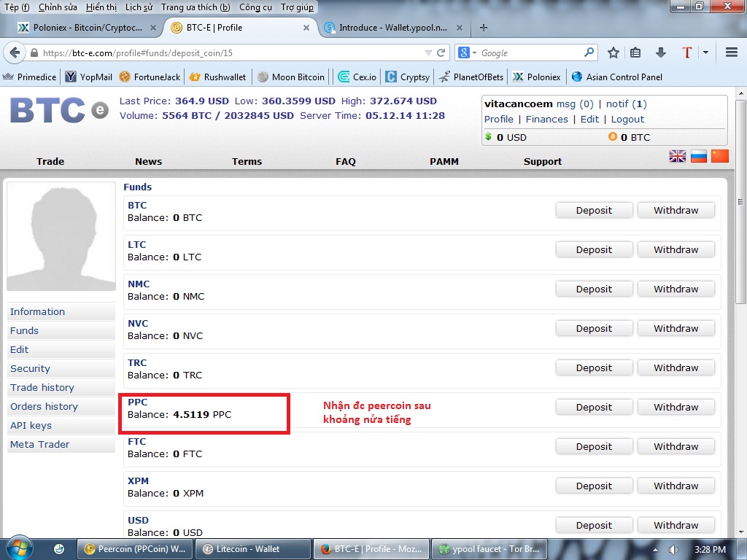Click Withdraw for LTC

[x=676, y=249]
